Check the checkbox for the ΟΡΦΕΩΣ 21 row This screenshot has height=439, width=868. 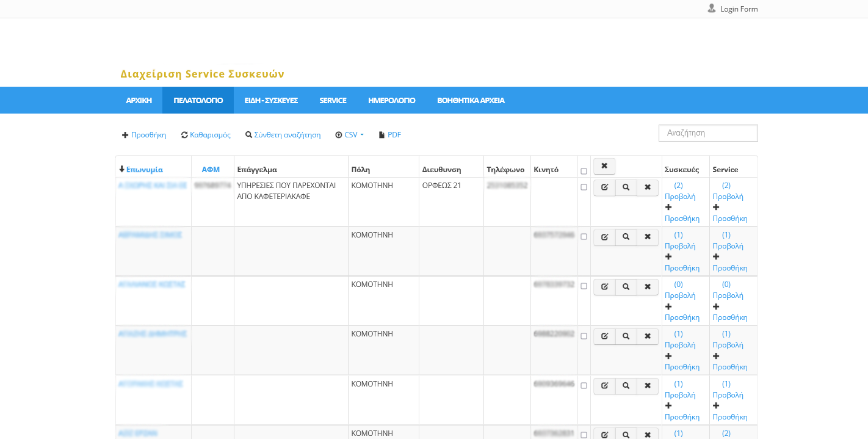[x=584, y=187]
